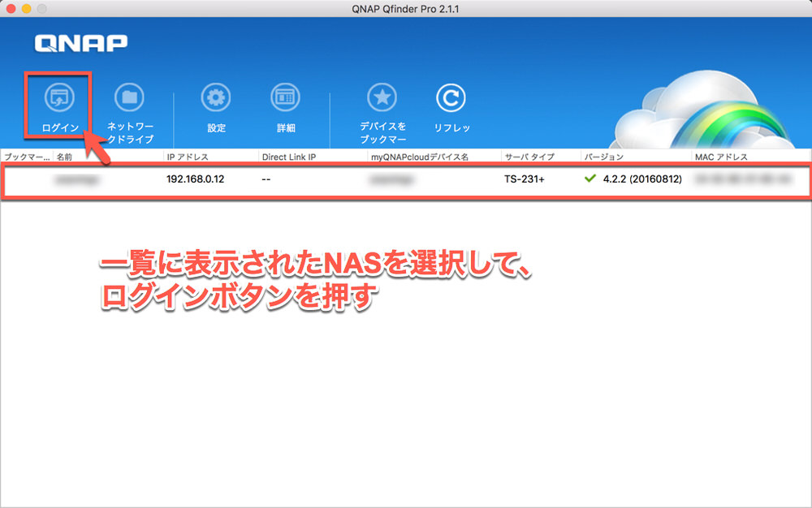Open the 設定 settings gear icon
The image size is (812, 508).
[x=216, y=97]
